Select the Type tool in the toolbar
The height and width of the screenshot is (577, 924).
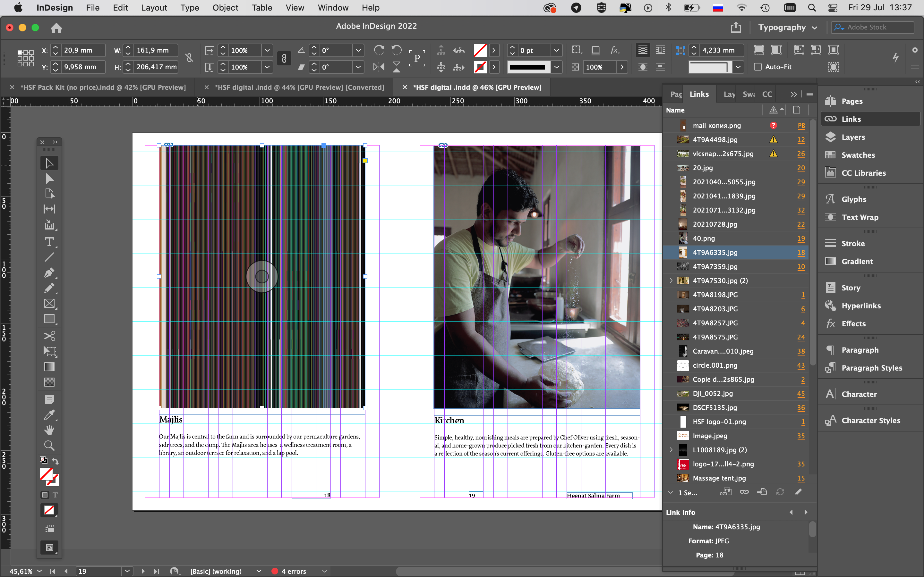point(49,242)
